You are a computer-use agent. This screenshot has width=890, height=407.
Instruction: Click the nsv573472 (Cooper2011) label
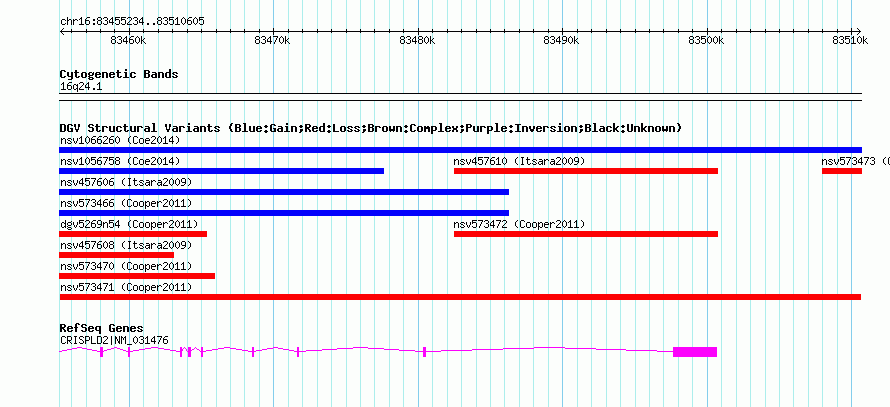[x=519, y=224]
